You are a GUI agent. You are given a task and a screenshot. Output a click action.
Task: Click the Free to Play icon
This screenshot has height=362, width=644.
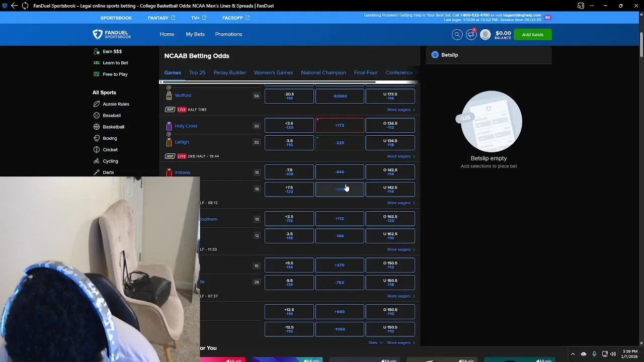point(97,74)
